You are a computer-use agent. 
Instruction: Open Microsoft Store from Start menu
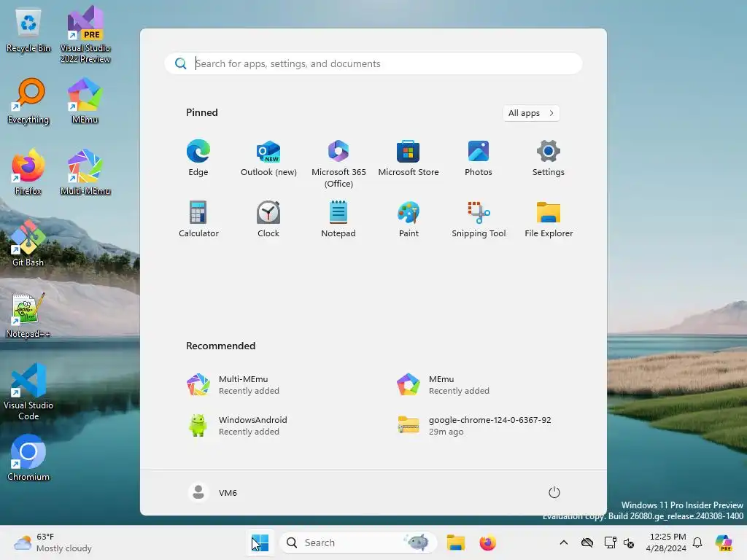coord(409,159)
